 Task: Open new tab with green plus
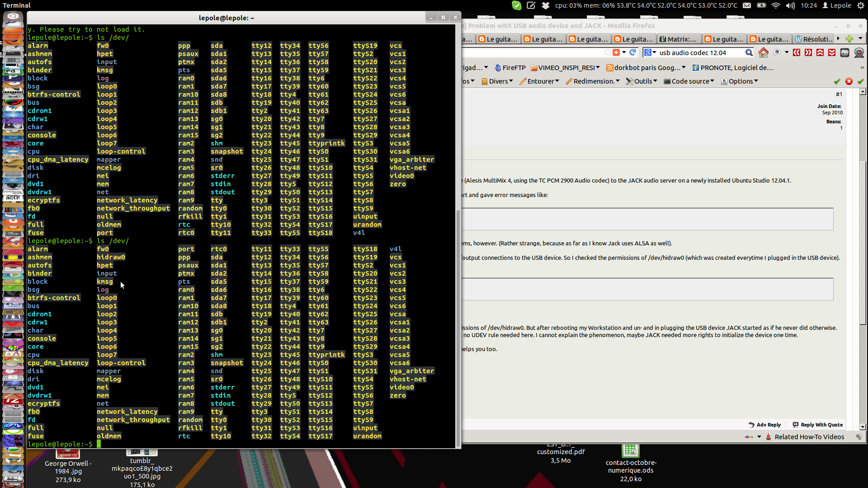pyautogui.click(x=849, y=39)
